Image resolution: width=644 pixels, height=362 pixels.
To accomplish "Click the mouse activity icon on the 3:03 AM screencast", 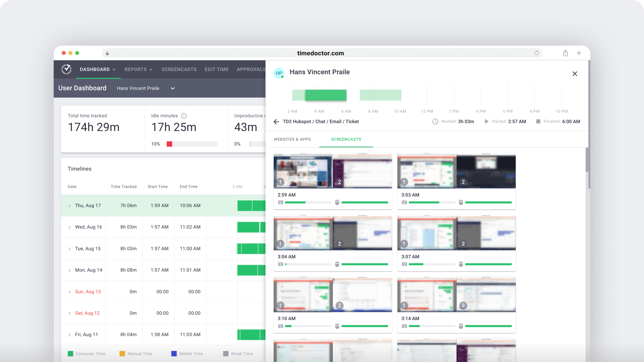I will click(x=461, y=202).
